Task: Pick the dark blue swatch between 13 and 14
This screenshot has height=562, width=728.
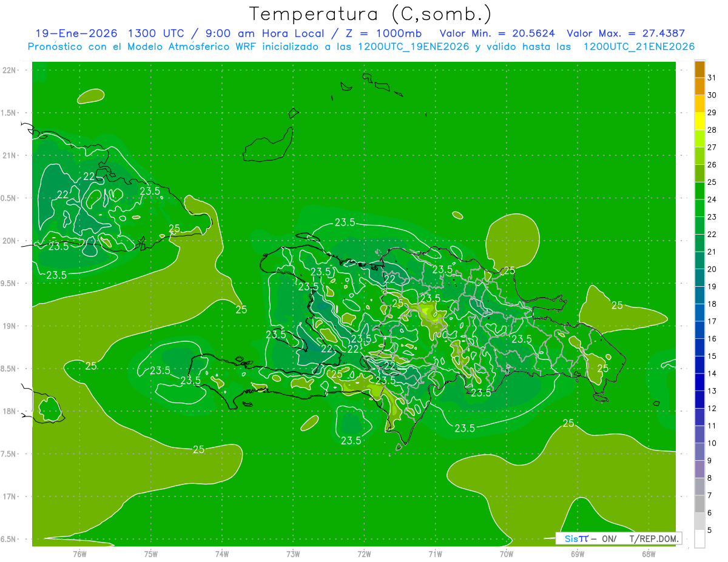Action: pyautogui.click(x=700, y=382)
